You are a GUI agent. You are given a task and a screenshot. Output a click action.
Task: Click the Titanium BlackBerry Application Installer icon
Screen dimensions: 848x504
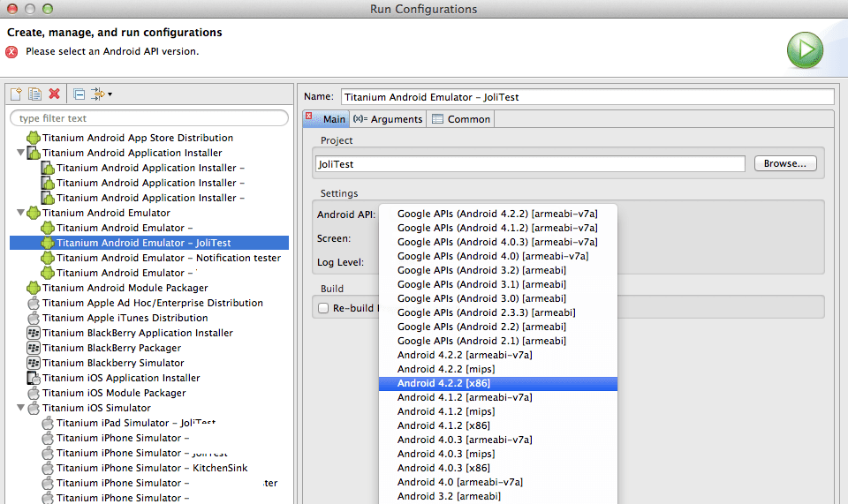(x=34, y=333)
